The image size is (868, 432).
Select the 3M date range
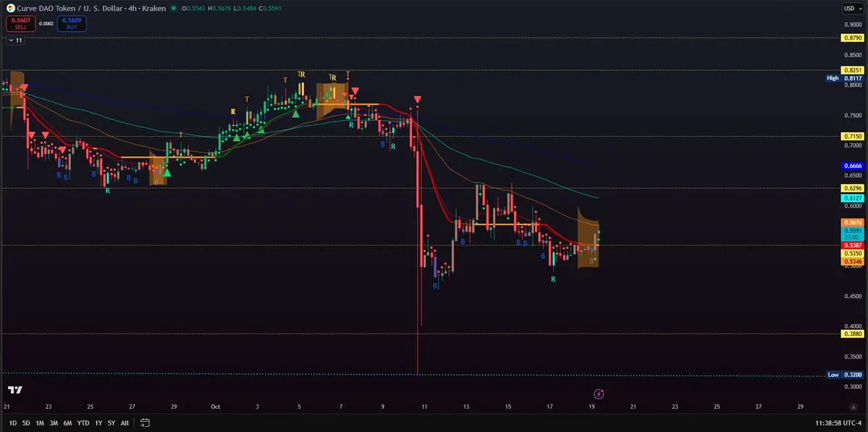click(x=54, y=423)
